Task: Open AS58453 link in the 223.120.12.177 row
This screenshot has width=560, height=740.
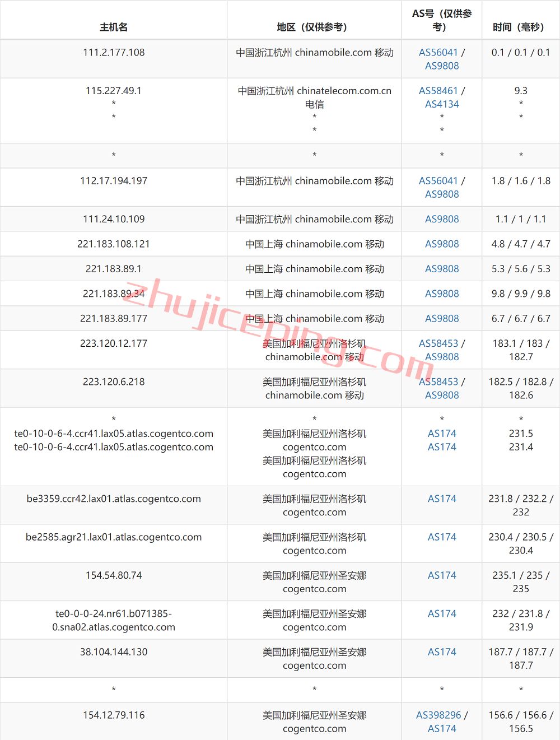Action: [x=438, y=343]
